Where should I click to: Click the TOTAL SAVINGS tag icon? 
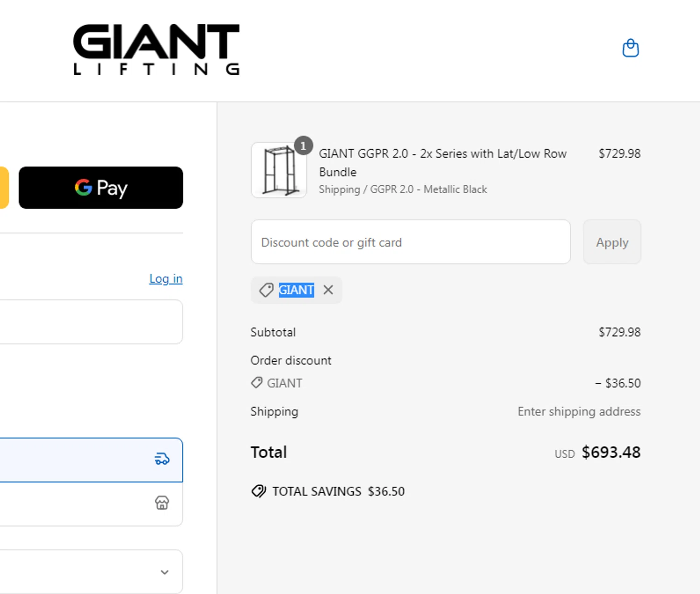tap(259, 491)
